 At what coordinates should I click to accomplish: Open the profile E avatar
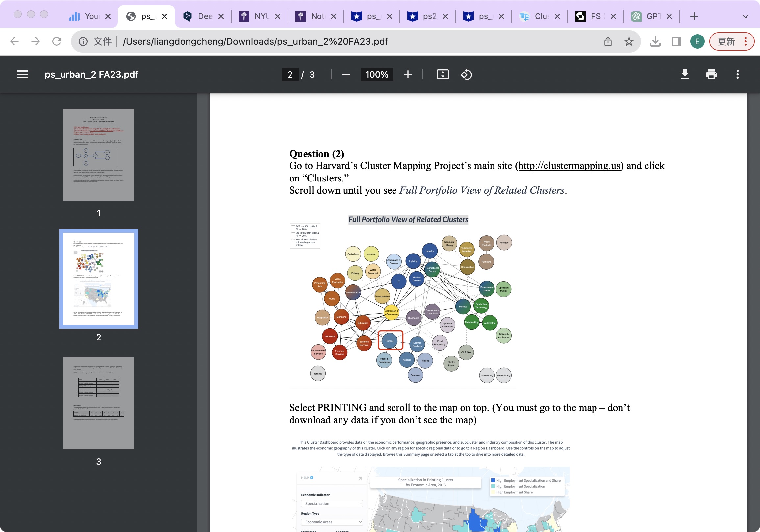pyautogui.click(x=697, y=41)
